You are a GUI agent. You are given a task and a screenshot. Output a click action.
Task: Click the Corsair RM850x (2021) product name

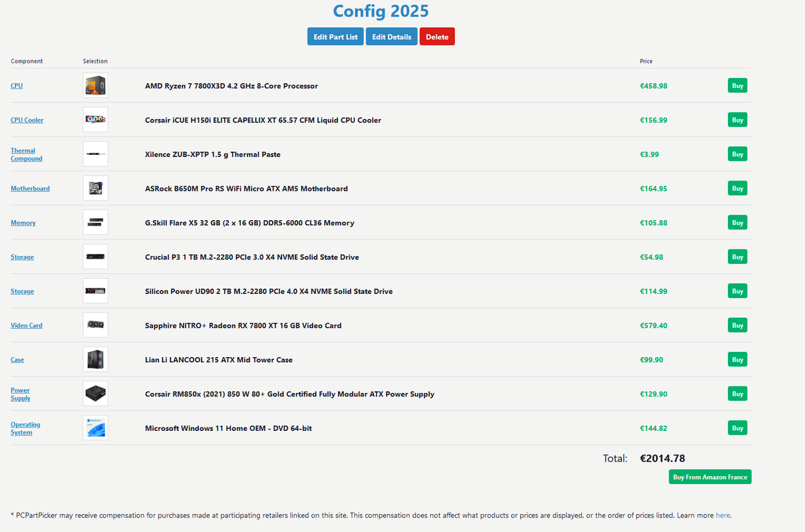click(x=289, y=394)
